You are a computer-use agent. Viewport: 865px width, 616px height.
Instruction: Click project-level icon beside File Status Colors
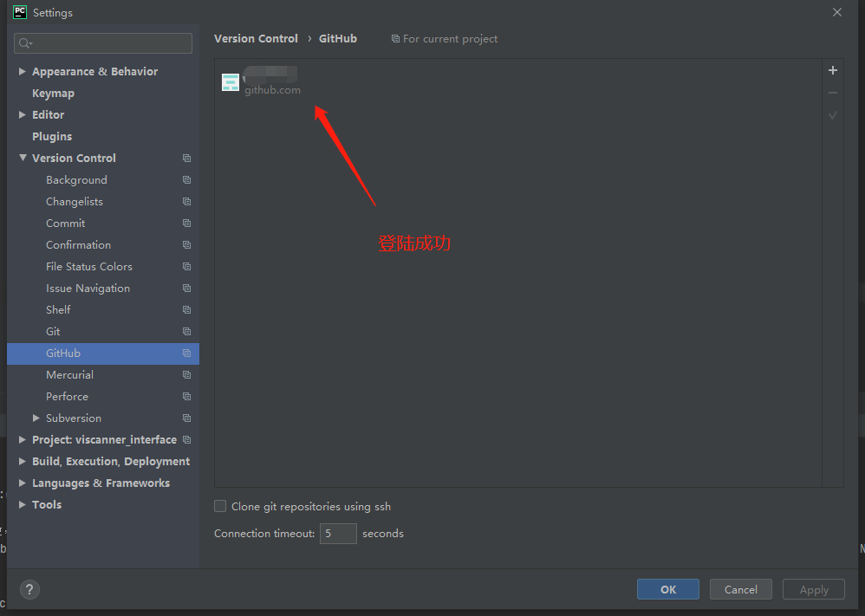[x=186, y=266]
